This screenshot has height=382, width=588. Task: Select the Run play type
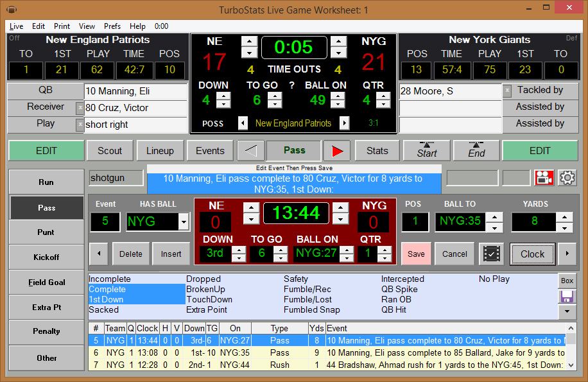click(x=46, y=182)
